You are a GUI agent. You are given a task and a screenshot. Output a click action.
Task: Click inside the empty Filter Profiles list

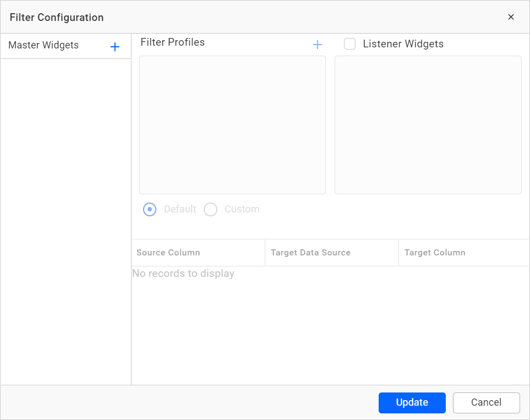click(232, 125)
